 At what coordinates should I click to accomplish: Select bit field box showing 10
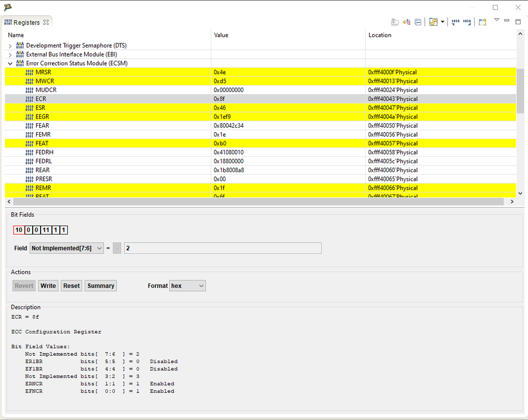point(19,230)
